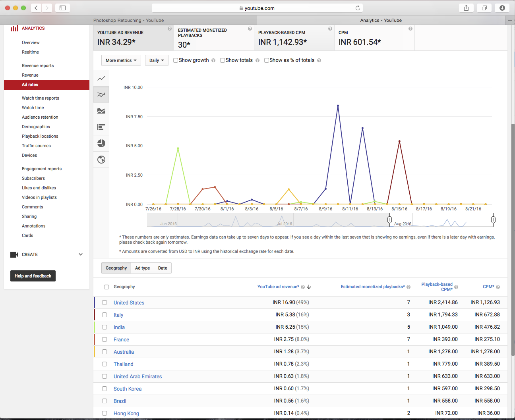This screenshot has width=515, height=420.
Task: Open new Safari tab with plus button
Action: coord(510,20)
